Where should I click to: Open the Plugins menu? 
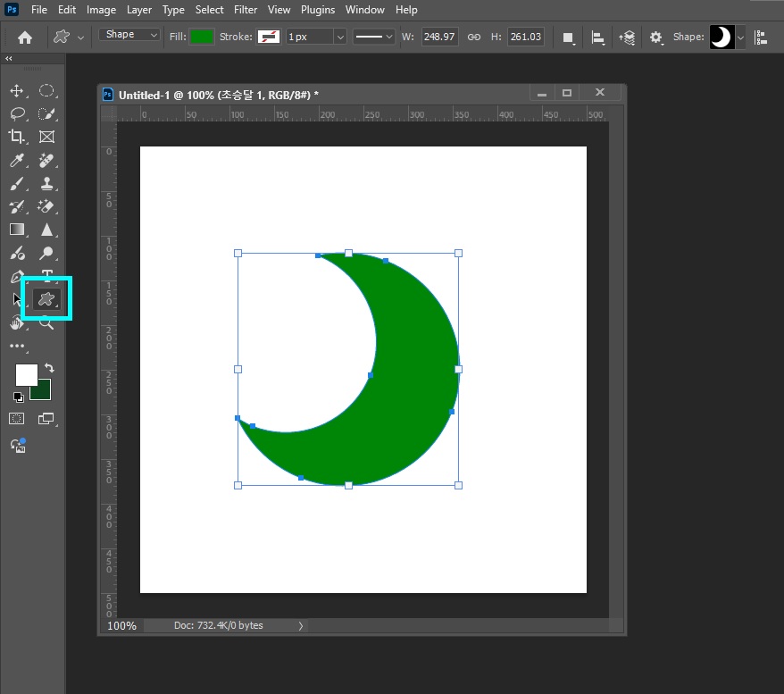[x=318, y=10]
